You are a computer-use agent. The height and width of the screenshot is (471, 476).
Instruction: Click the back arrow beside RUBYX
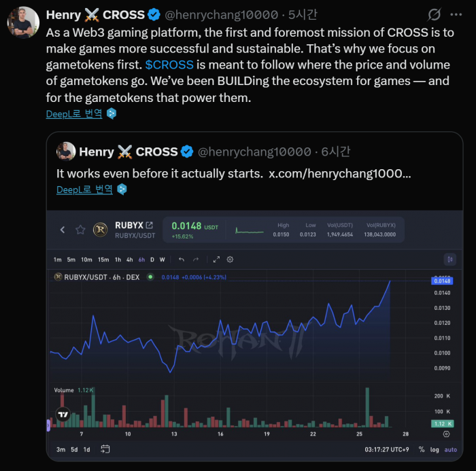click(63, 230)
